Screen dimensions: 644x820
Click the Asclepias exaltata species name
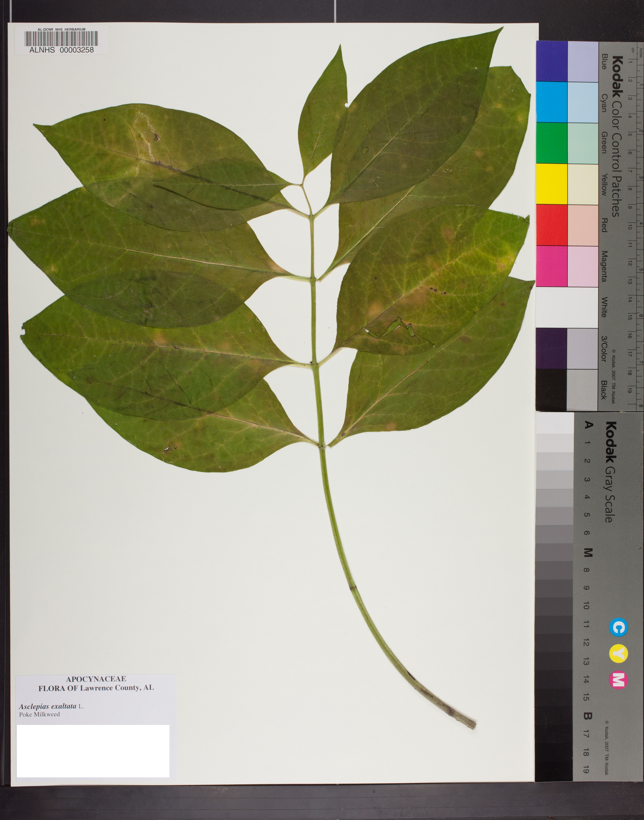tap(48, 706)
